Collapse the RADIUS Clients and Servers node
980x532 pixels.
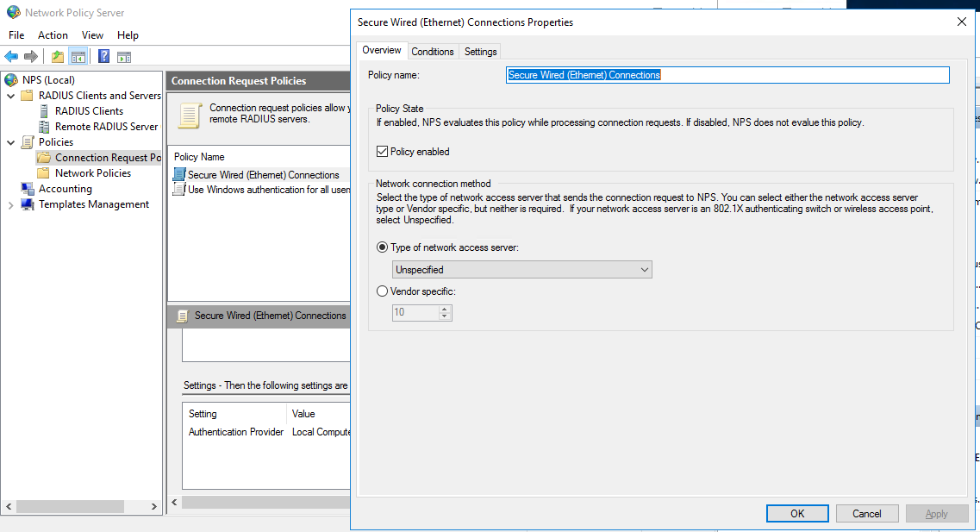coord(10,96)
